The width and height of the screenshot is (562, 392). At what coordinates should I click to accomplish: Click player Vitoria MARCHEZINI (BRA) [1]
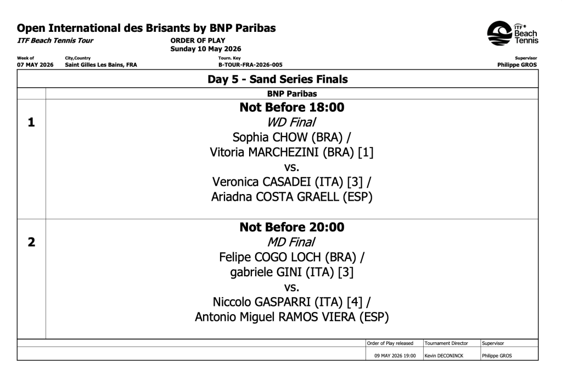(x=291, y=152)
